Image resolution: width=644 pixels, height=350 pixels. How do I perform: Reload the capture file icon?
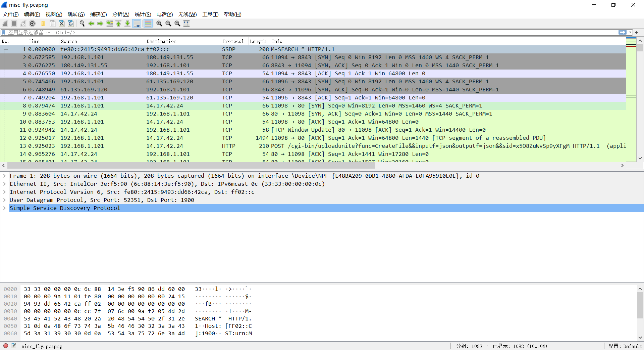[x=71, y=24]
